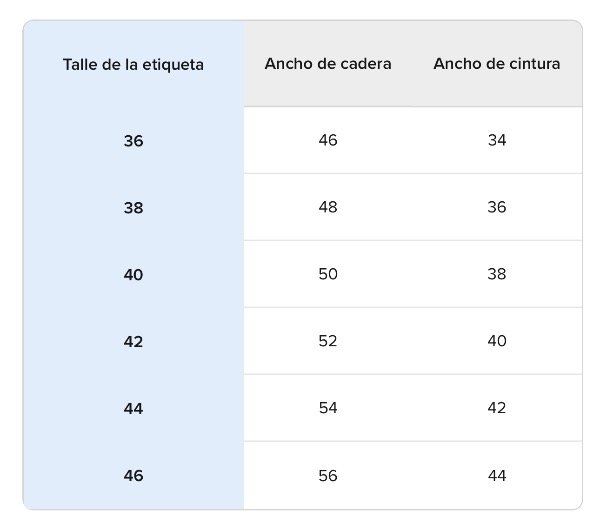Click hip width value 54

click(328, 408)
